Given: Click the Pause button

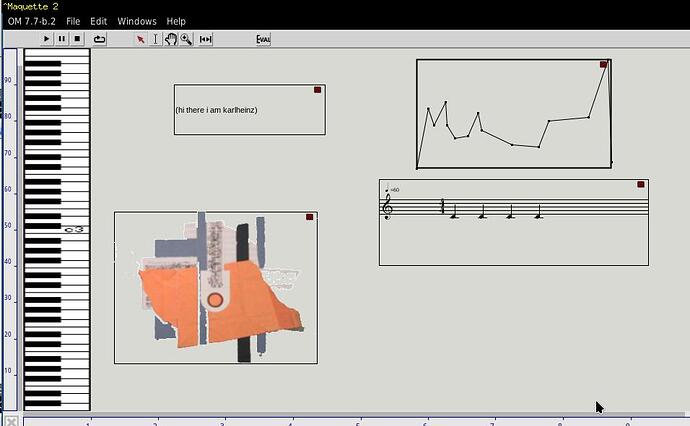Looking at the screenshot, I should coord(62,39).
